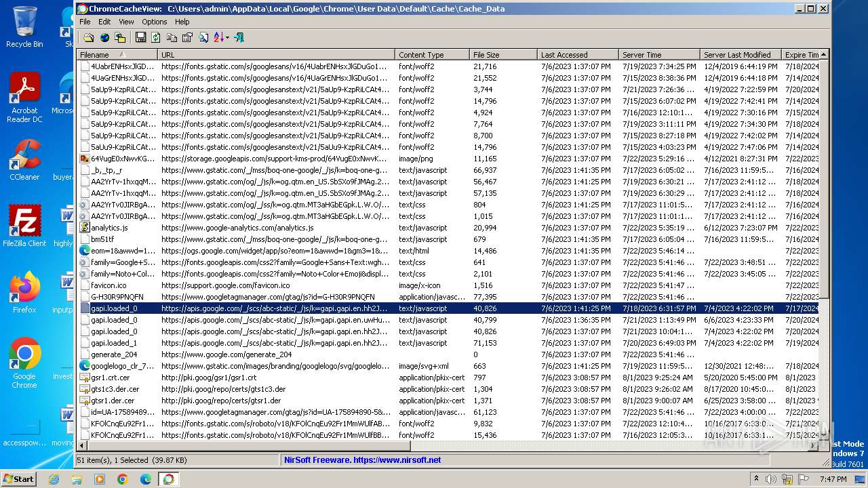Open the Acrobat Reader DC desktop icon
Viewport: 868px width, 488px height.
pyautogui.click(x=24, y=98)
